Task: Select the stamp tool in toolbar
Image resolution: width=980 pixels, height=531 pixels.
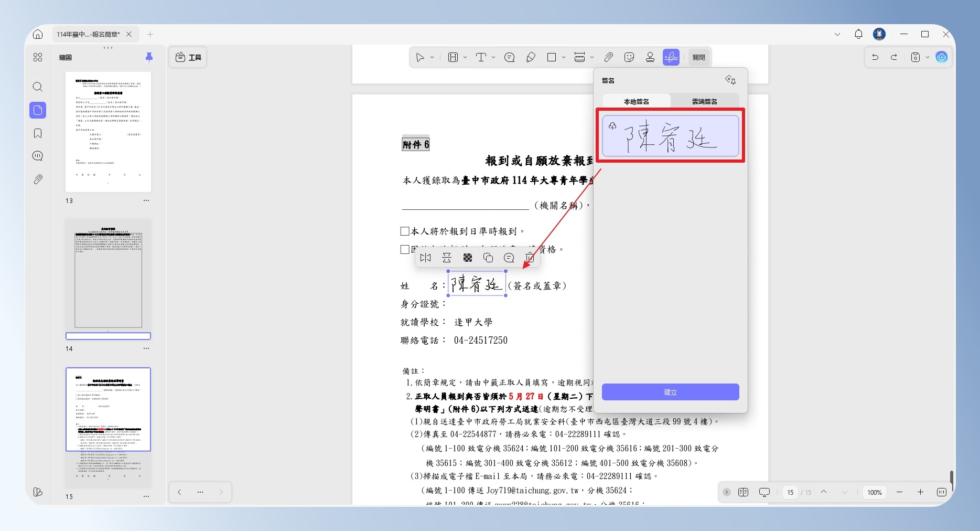Action: pyautogui.click(x=650, y=57)
